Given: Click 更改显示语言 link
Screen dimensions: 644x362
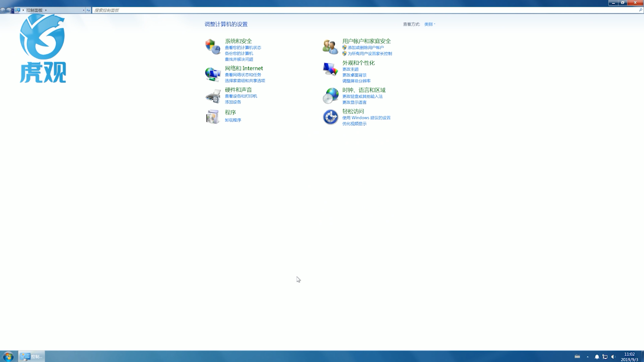Looking at the screenshot, I should [x=354, y=102].
